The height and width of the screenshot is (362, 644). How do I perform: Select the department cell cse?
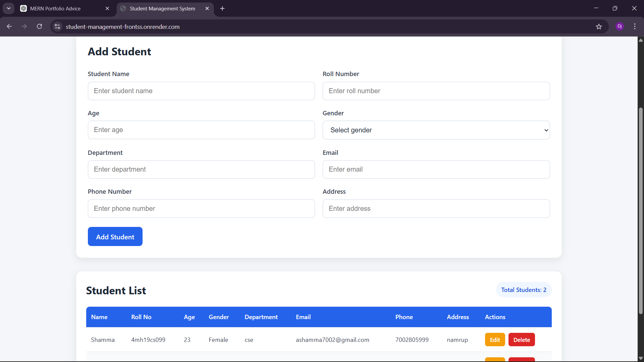coord(249,340)
